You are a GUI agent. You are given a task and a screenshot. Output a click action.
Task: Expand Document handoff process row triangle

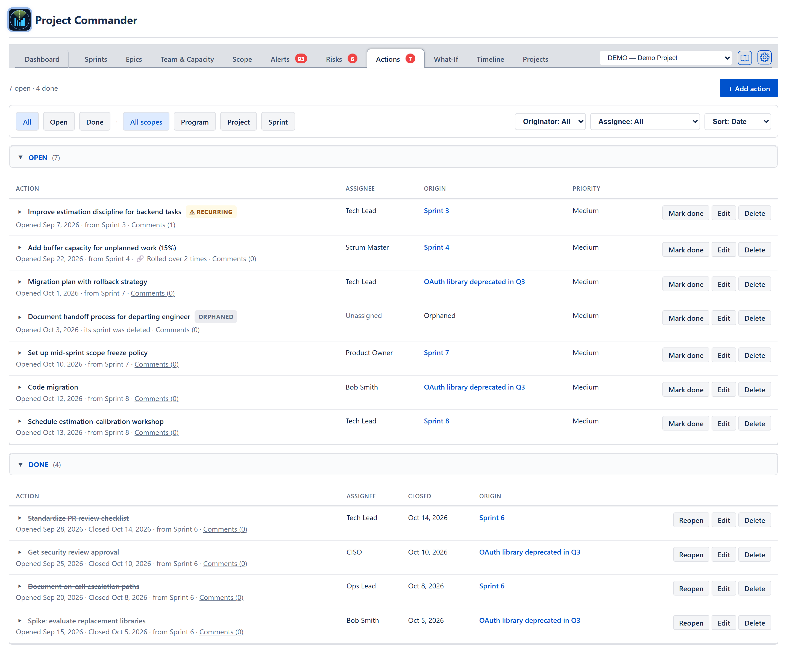click(x=20, y=317)
